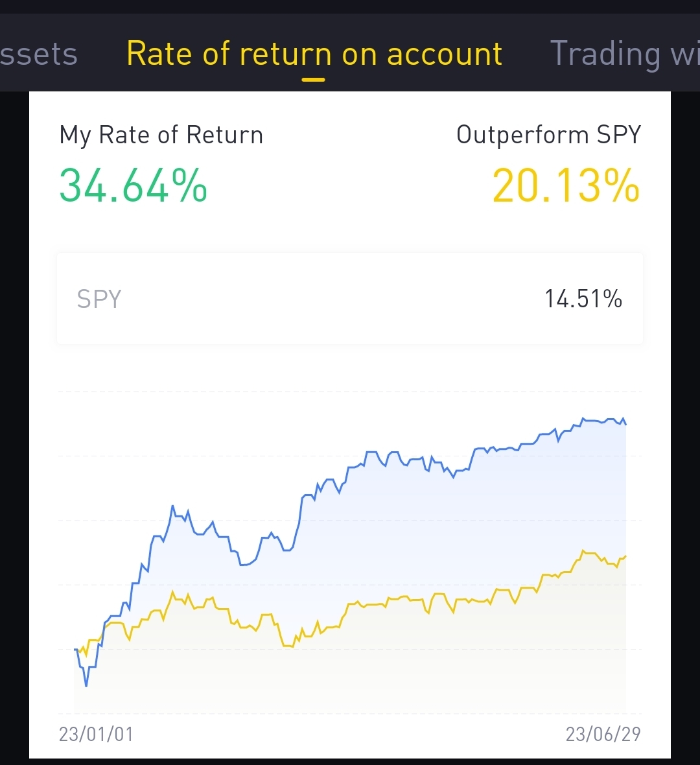Tap the SPY 14.51% return figure
This screenshot has height=765, width=700.
pos(583,299)
